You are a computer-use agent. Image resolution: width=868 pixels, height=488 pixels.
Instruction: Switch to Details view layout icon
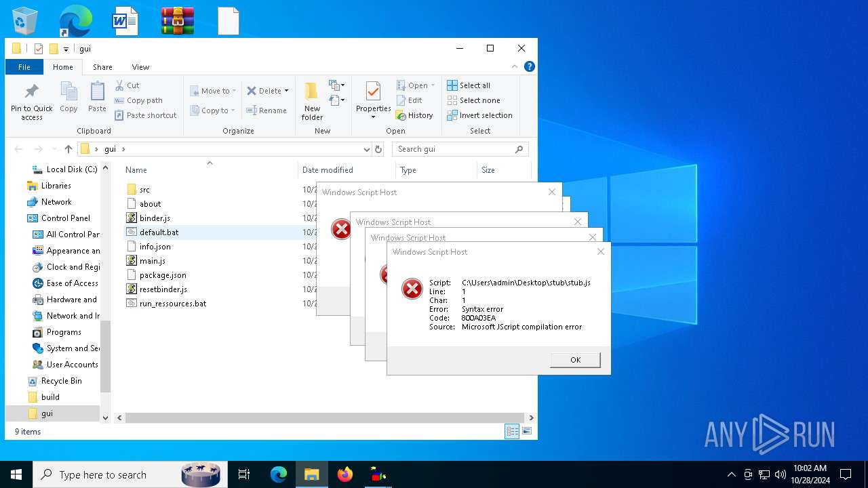click(512, 431)
